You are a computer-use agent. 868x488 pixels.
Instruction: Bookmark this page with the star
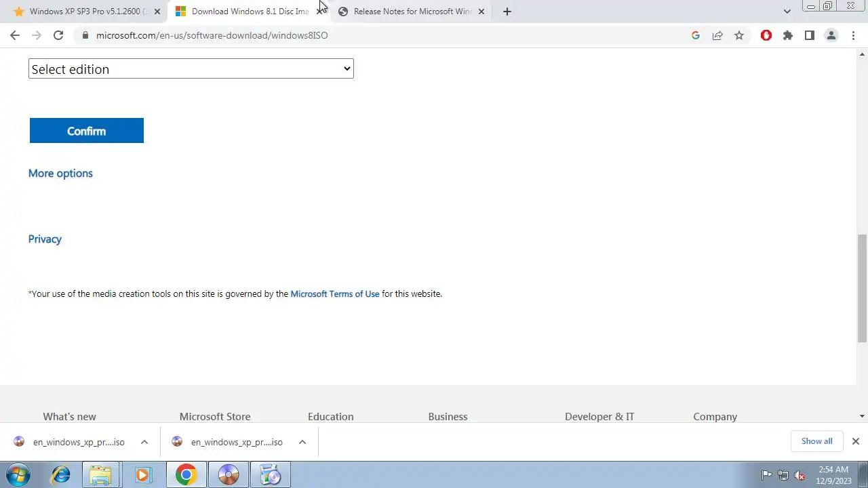click(739, 35)
